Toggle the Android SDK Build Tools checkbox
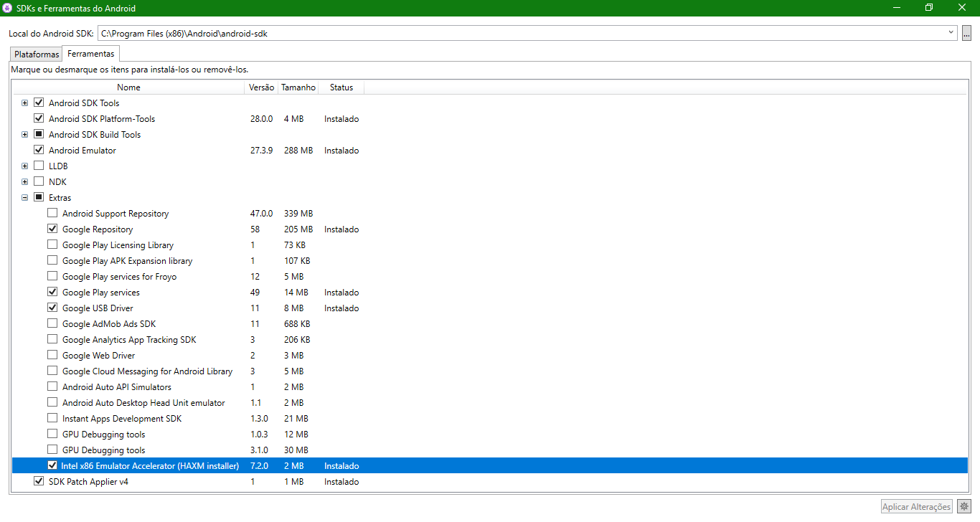 pyautogui.click(x=39, y=134)
